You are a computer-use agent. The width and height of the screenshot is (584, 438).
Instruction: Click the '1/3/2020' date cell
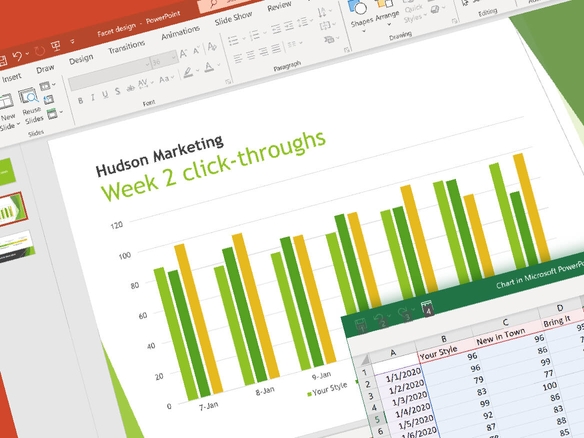coord(409,400)
